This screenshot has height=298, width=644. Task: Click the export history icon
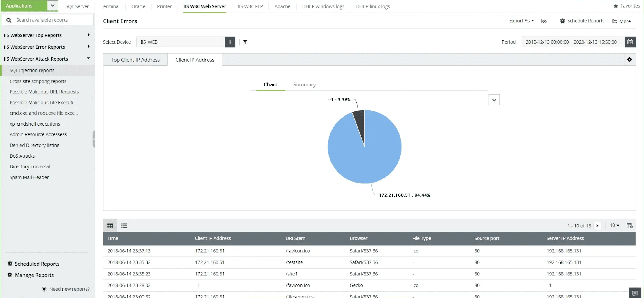544,21
